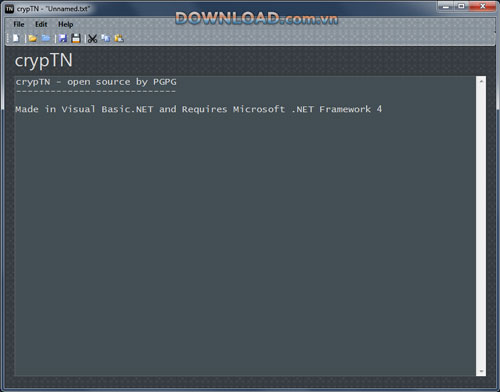The height and width of the screenshot is (392, 500).
Task: Paste clipboard contents with the clipboard icon
Action: 119,38
